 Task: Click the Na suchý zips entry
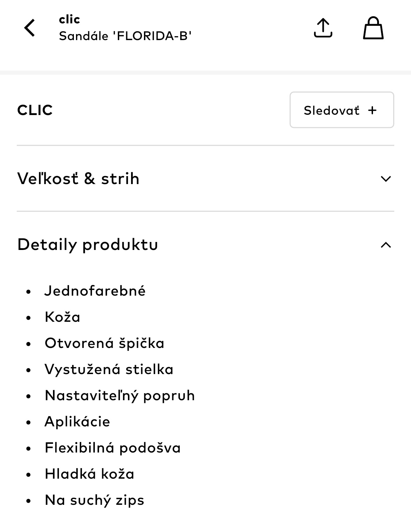pyautogui.click(x=94, y=500)
